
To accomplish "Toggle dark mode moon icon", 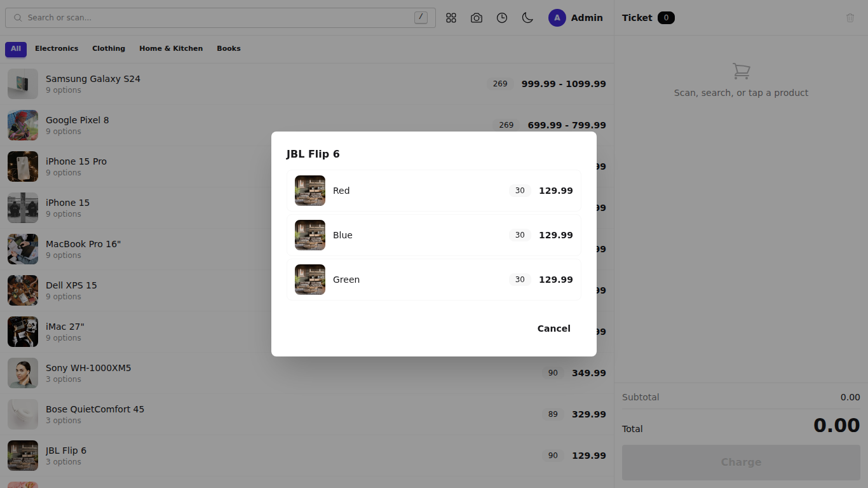I will [x=527, y=18].
